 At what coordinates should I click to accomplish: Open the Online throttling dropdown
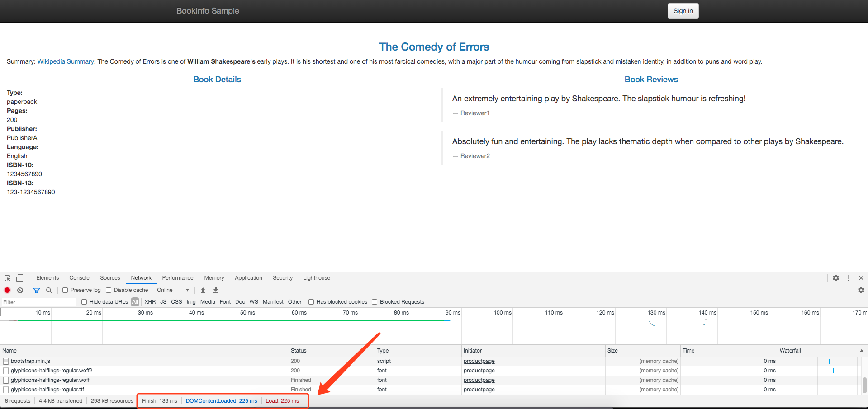point(173,290)
